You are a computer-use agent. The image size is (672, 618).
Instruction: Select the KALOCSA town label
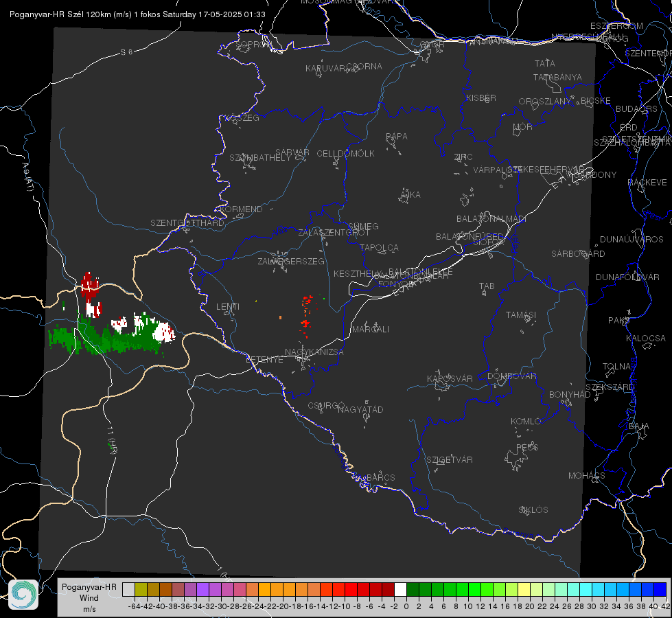(x=645, y=339)
